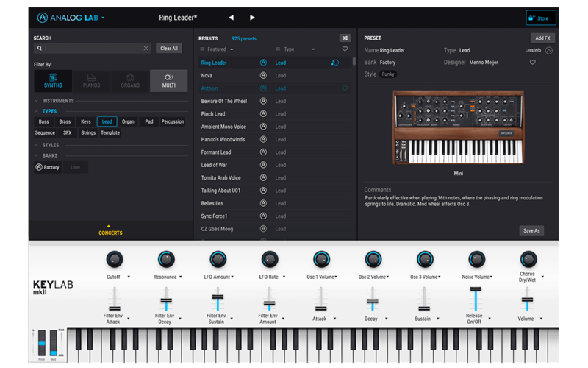Sort results by Featured column

(x=217, y=49)
